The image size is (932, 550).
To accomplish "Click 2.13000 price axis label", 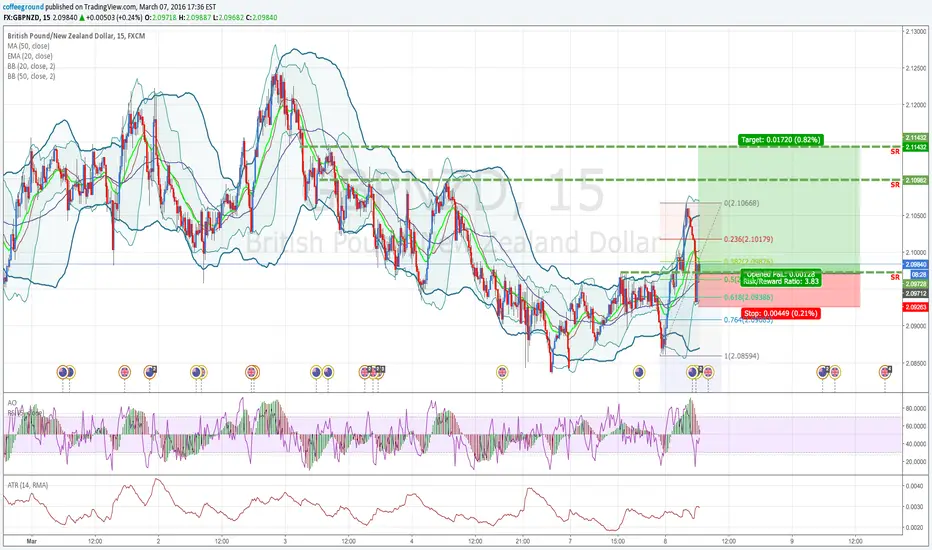I will (916, 31).
